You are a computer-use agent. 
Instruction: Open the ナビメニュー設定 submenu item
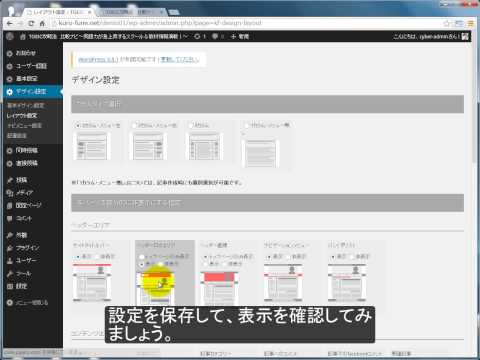25,125
